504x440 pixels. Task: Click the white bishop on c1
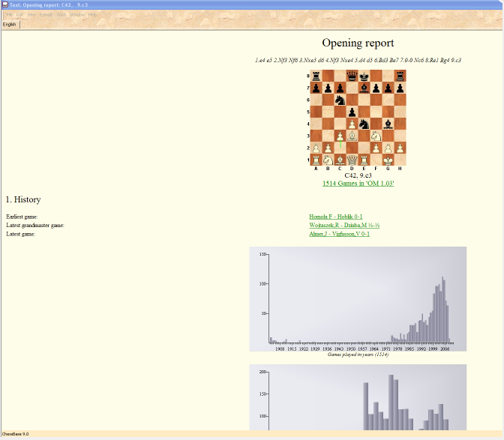pos(340,160)
